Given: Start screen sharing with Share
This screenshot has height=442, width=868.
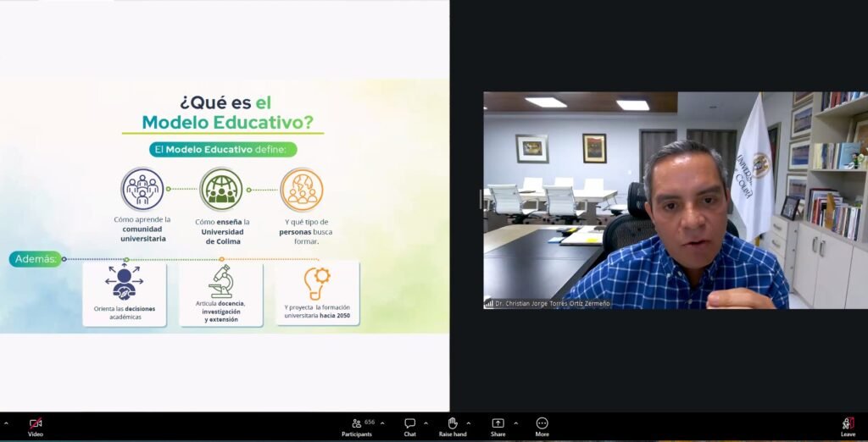Looking at the screenshot, I should click(x=498, y=427).
